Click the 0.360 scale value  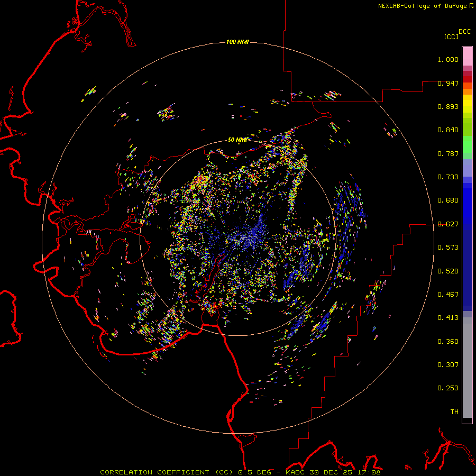[x=448, y=342]
